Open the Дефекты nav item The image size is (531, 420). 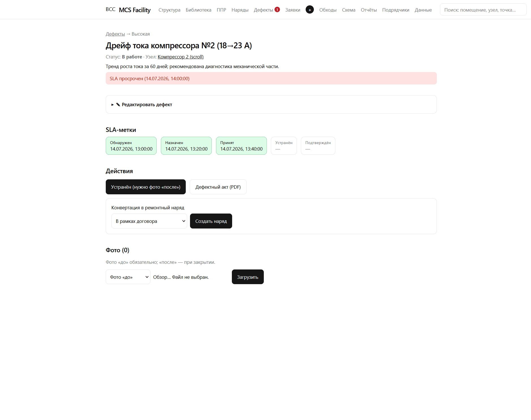263,10
